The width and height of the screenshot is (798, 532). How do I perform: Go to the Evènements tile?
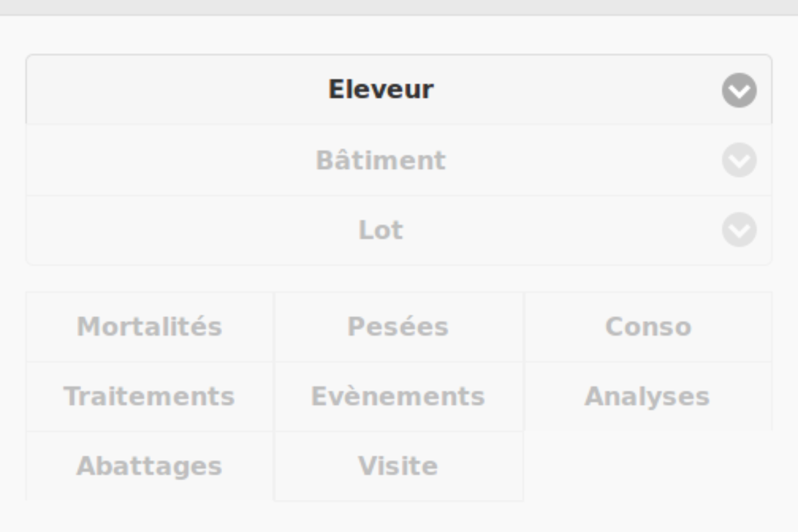(398, 396)
